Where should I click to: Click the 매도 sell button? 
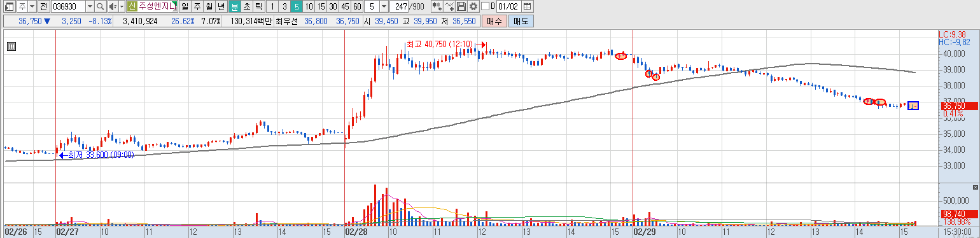pos(521,21)
